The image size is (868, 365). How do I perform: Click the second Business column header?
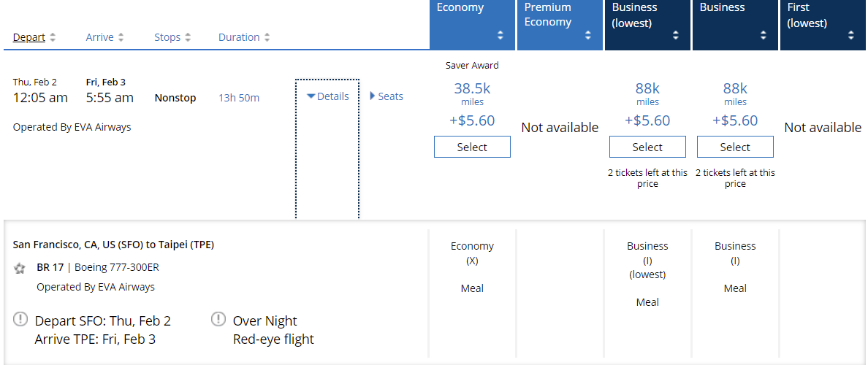tap(735, 25)
